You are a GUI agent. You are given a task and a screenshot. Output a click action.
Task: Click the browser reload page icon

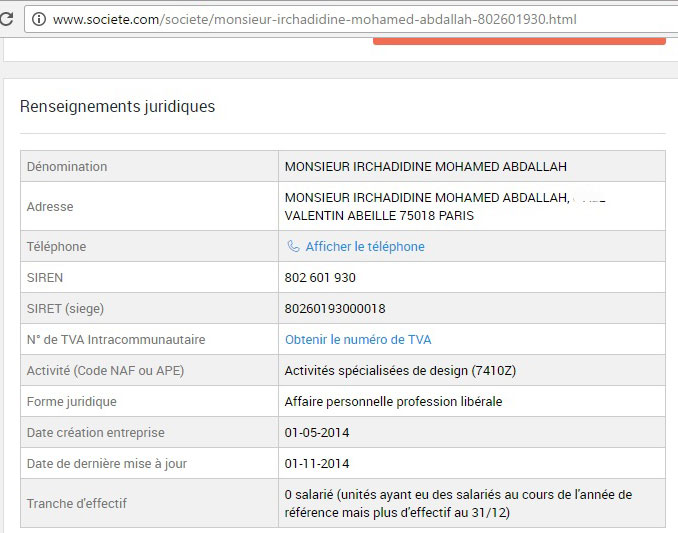point(7,19)
